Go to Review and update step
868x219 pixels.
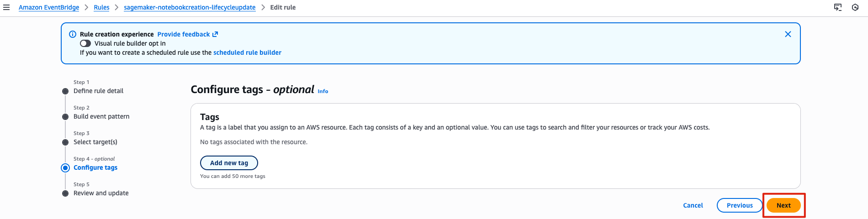(x=101, y=193)
